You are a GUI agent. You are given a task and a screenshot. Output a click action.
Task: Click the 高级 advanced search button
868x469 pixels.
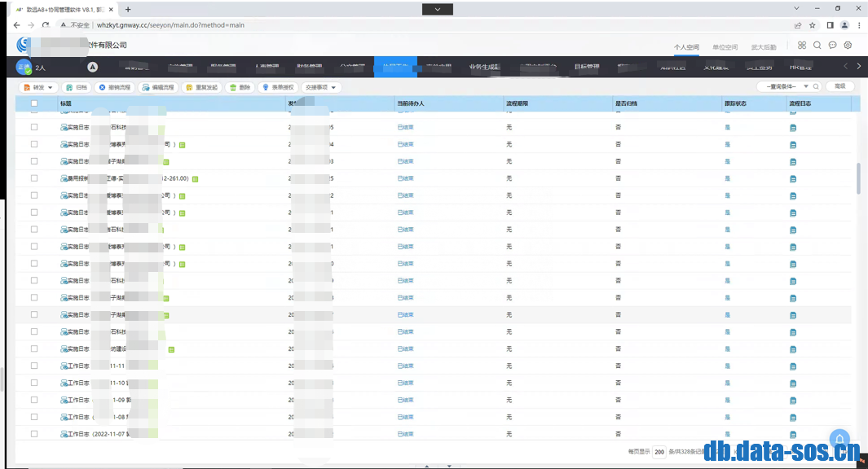839,86
